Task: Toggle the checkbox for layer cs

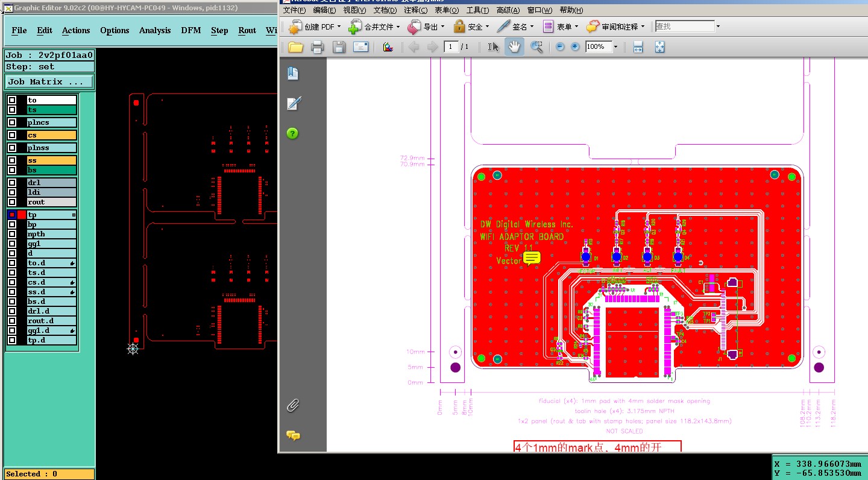Action: tap(12, 135)
